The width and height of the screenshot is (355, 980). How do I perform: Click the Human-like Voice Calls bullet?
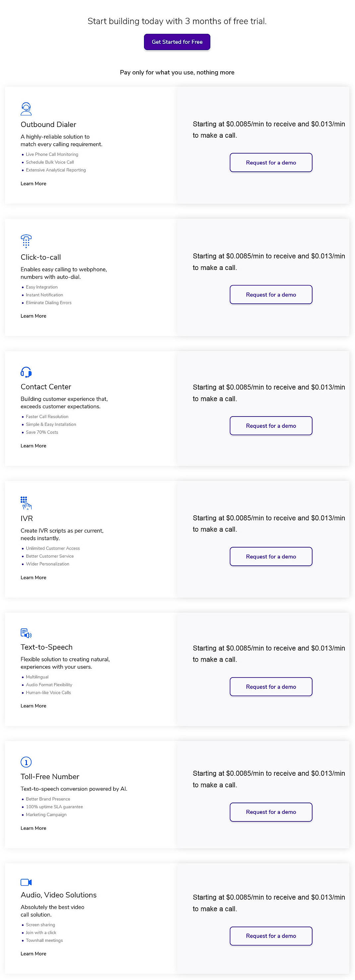point(48,693)
